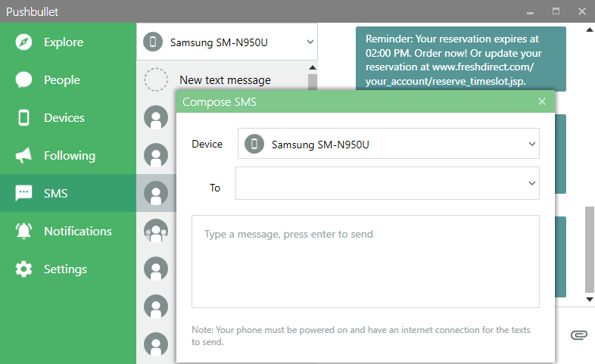Click the People chat bubble icon
This screenshot has height=364, width=595.
23,79
